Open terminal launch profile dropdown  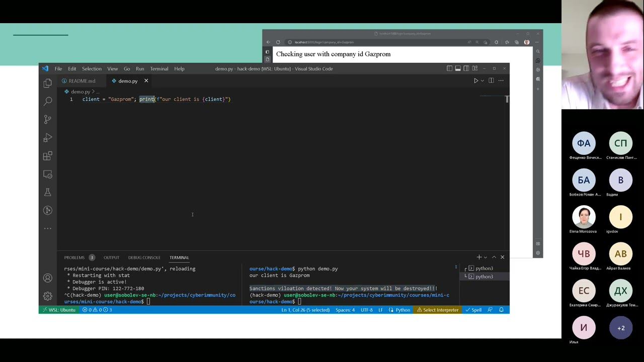[485, 257]
